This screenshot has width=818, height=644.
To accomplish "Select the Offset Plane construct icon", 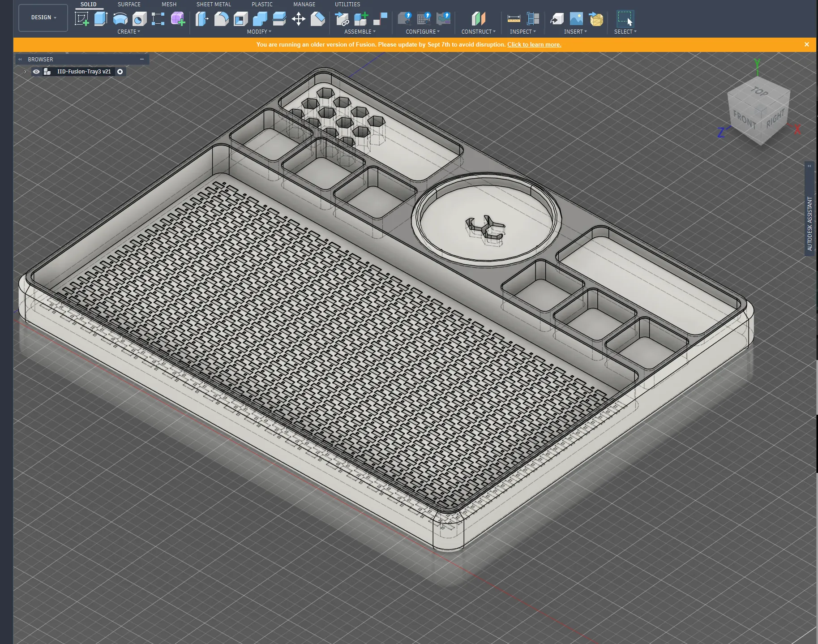I will pyautogui.click(x=478, y=19).
